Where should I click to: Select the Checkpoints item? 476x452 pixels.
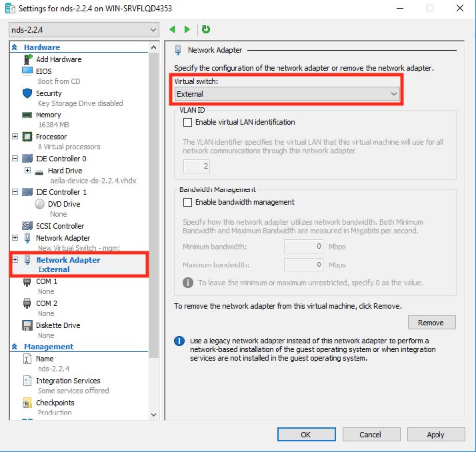pos(55,403)
